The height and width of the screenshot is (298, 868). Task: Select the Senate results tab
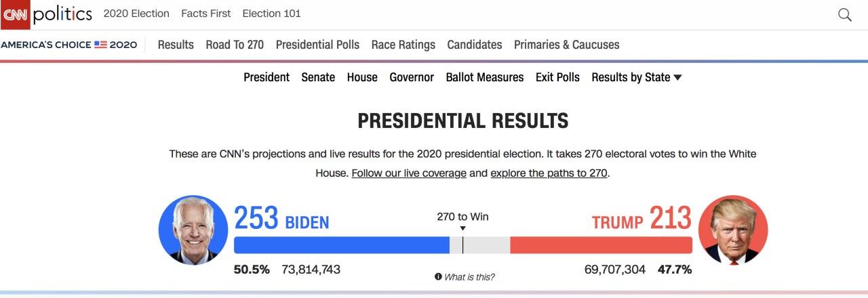[x=318, y=77]
